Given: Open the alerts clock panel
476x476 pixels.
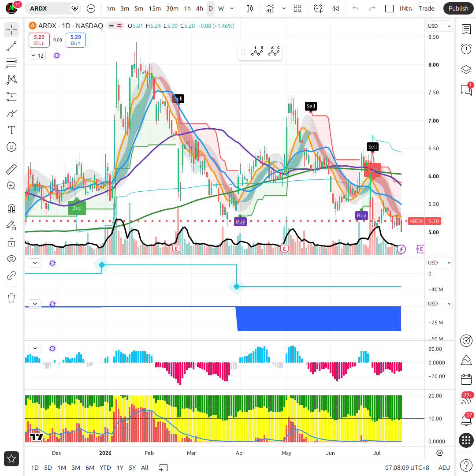Looking at the screenshot, I should (466, 49).
